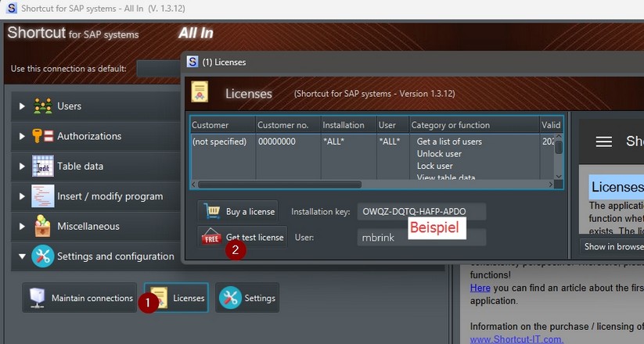
Task: Click the Authorizations key icon
Action: (x=42, y=136)
